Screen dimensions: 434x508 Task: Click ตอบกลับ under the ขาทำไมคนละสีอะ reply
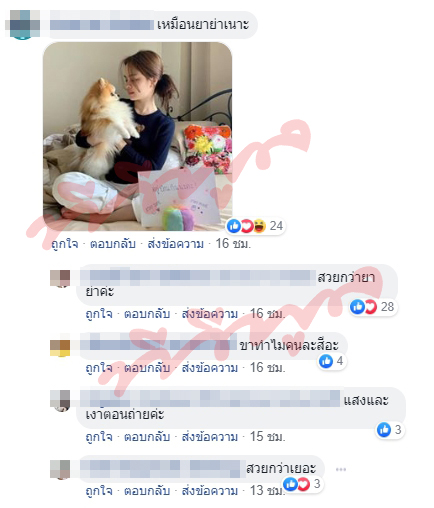pos(147,368)
